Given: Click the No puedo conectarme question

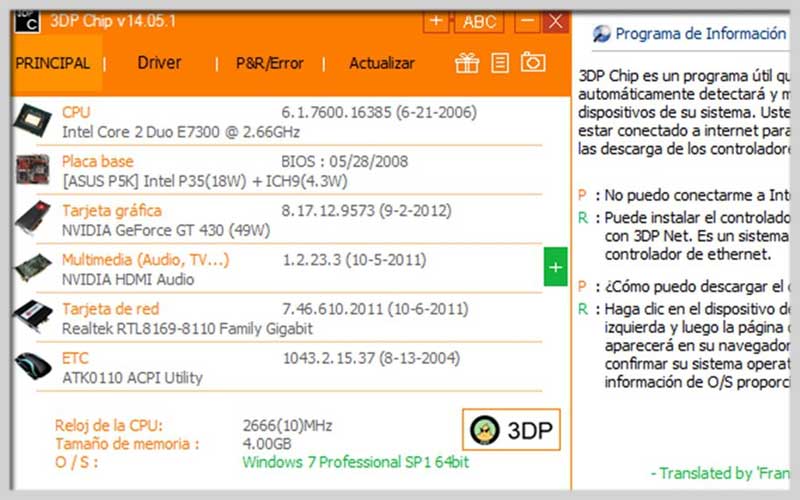Looking at the screenshot, I should (697, 195).
